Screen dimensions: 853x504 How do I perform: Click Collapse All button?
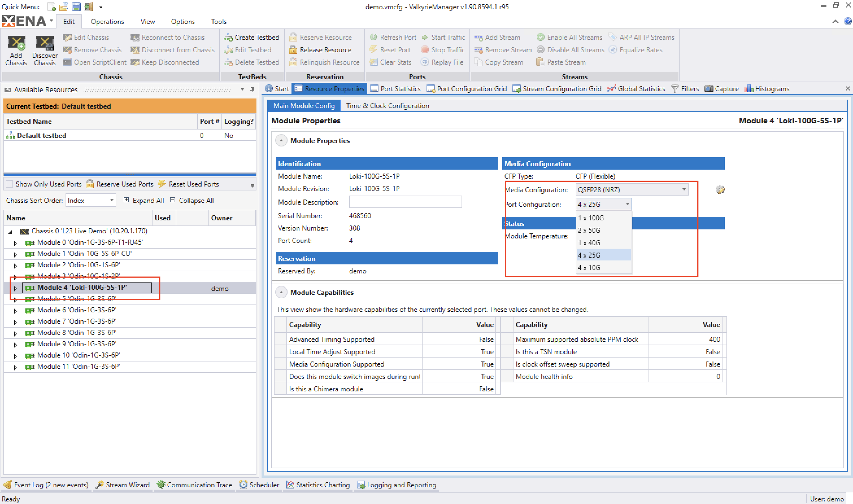coord(192,200)
